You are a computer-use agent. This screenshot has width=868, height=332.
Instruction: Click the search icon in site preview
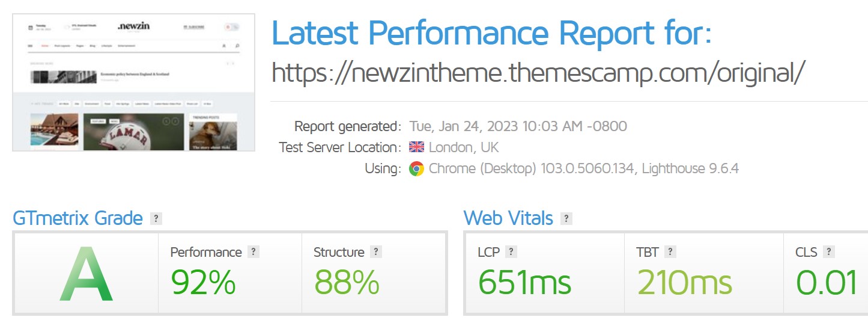pos(237,46)
